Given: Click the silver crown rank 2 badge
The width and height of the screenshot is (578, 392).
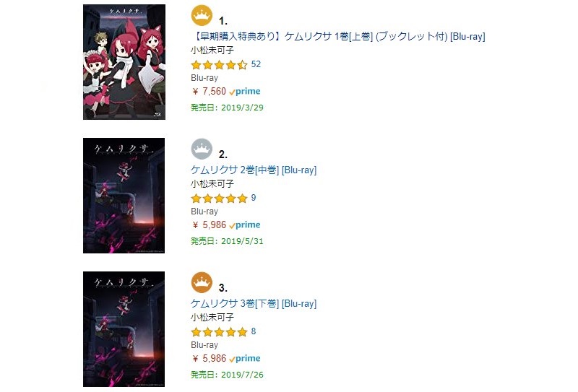Looking at the screenshot, I should coord(201,149).
